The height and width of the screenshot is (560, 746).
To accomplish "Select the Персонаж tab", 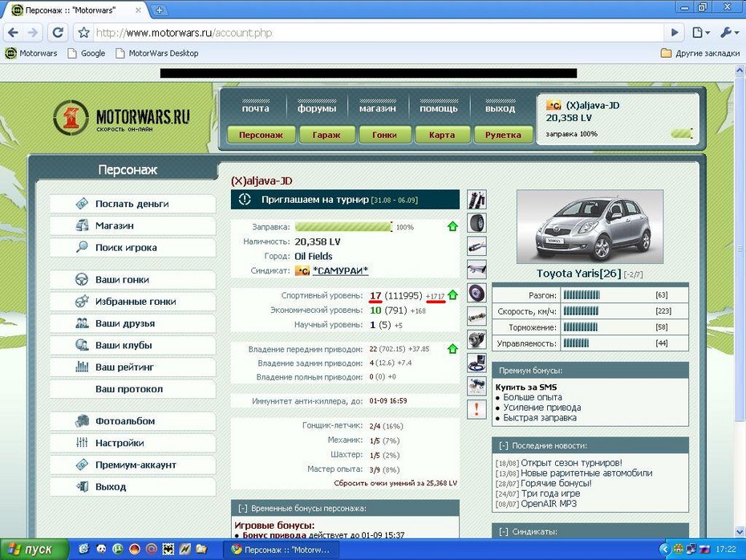I will [261, 135].
